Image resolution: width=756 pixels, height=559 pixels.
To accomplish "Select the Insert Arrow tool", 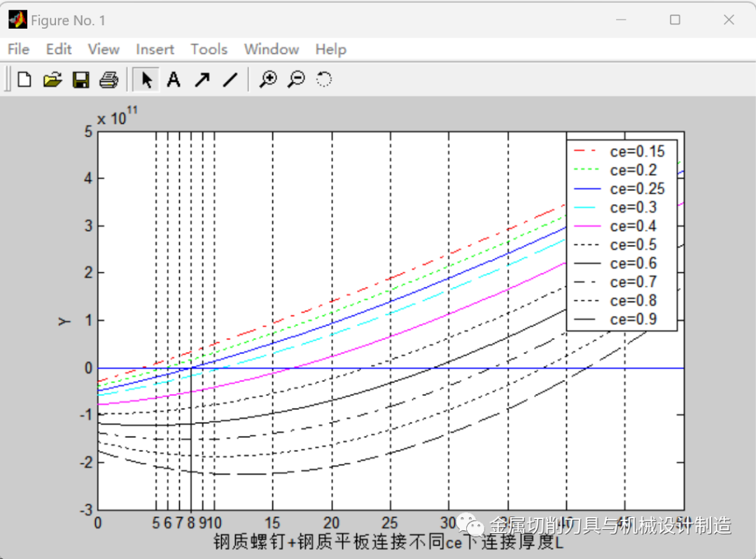I will tap(202, 80).
